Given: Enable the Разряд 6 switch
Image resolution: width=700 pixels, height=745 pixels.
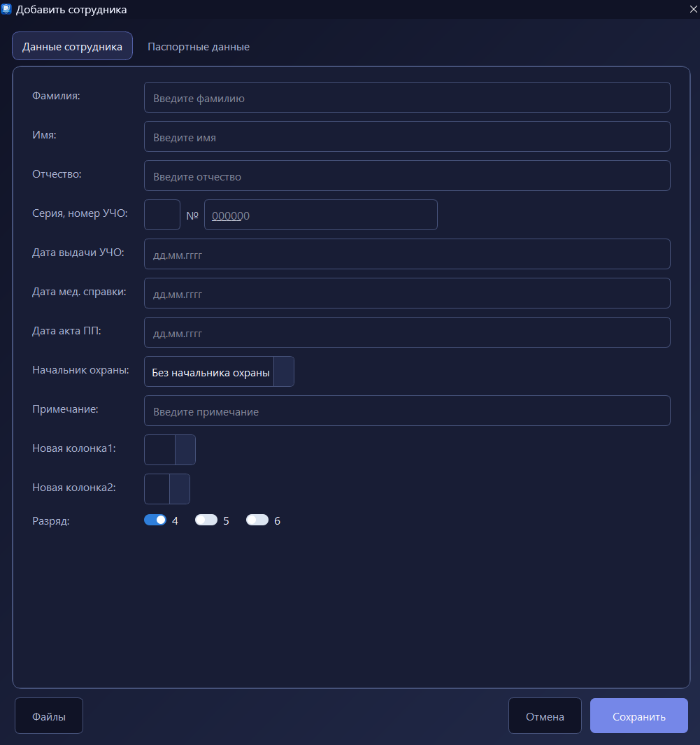Looking at the screenshot, I should [x=257, y=520].
